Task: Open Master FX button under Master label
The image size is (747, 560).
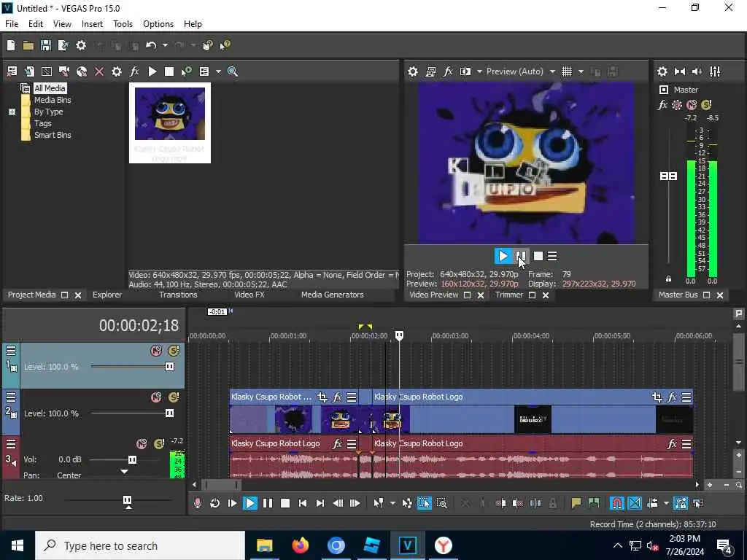Action: [x=662, y=105]
